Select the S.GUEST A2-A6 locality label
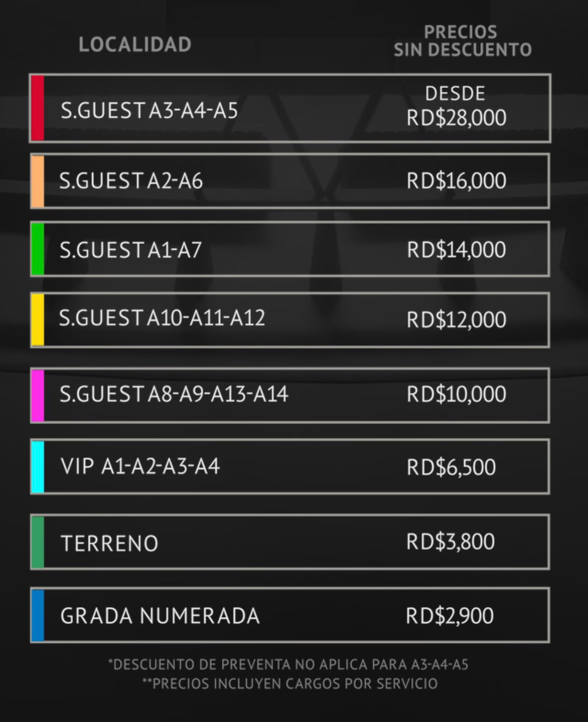The width and height of the screenshot is (588, 722). pos(131,181)
